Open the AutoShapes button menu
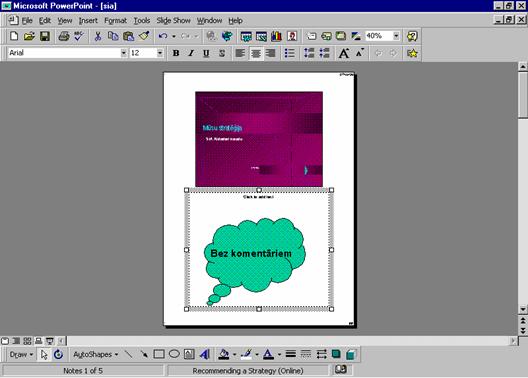This screenshot has width=528, height=378. [96, 354]
